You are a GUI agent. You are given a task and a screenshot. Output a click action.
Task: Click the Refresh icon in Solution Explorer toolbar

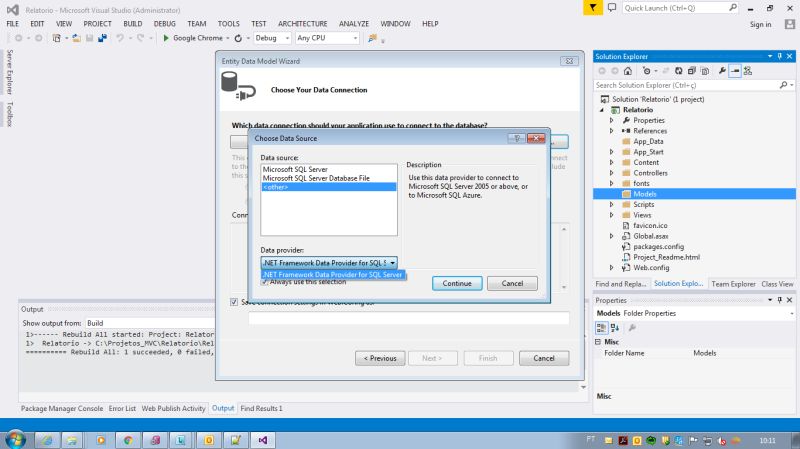[679, 71]
